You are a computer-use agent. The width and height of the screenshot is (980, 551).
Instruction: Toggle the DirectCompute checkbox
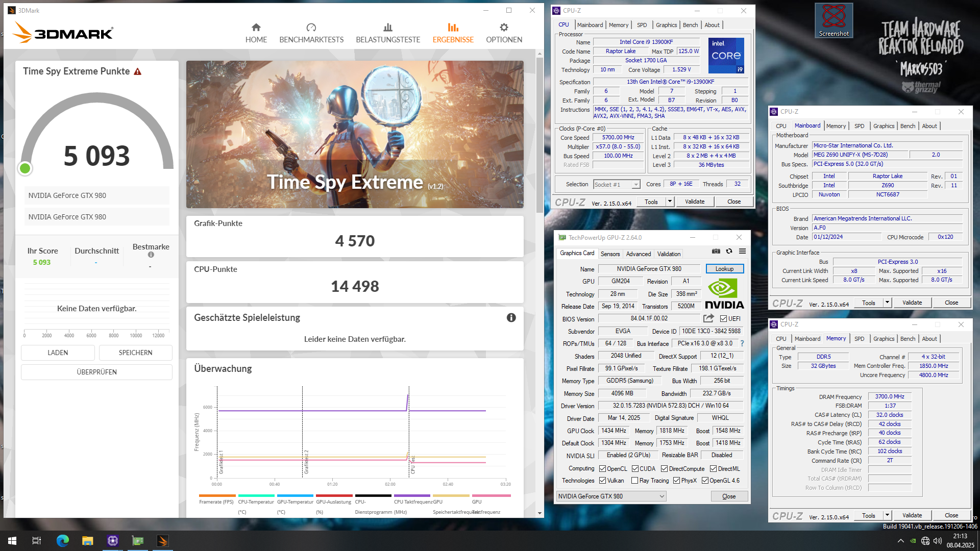[x=664, y=469]
